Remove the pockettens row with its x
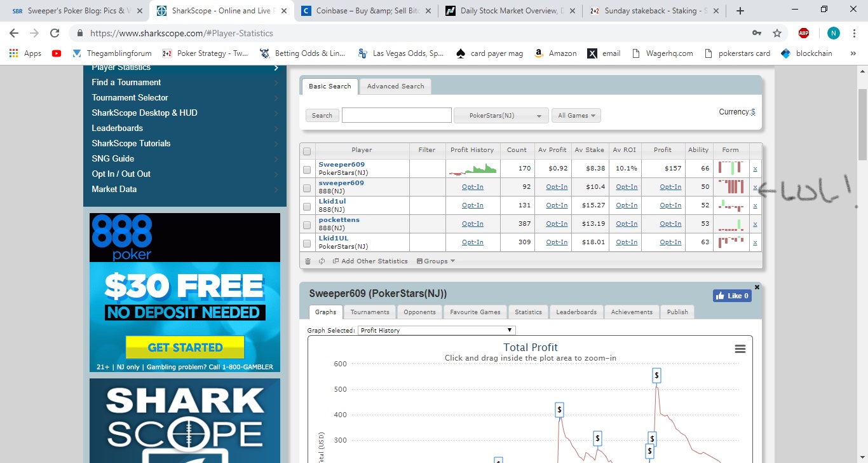The height and width of the screenshot is (463, 868). [755, 224]
